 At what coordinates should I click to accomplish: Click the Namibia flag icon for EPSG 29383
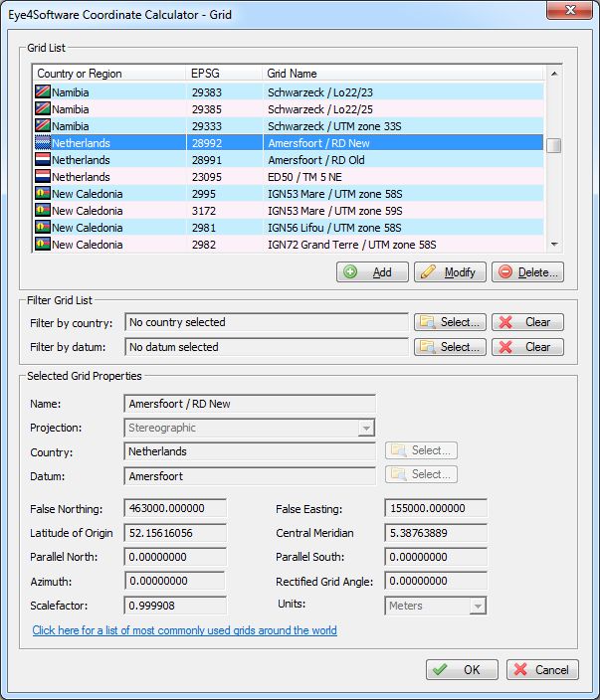(x=42, y=91)
